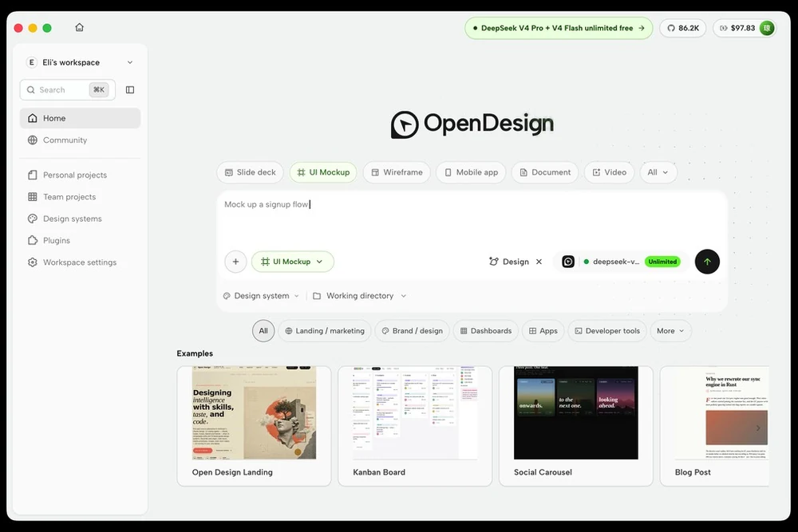The image size is (798, 532).
Task: Select the Wireframe type chip
Action: [397, 172]
